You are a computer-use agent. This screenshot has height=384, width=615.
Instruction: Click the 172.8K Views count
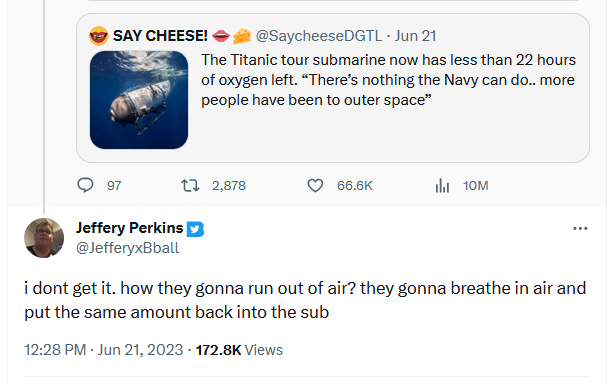point(239,350)
